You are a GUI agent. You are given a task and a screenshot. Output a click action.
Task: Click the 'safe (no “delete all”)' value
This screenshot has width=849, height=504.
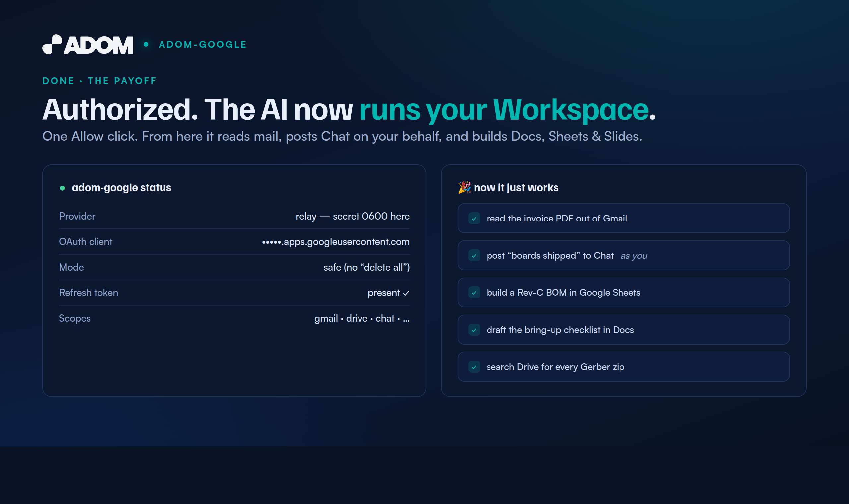366,267
